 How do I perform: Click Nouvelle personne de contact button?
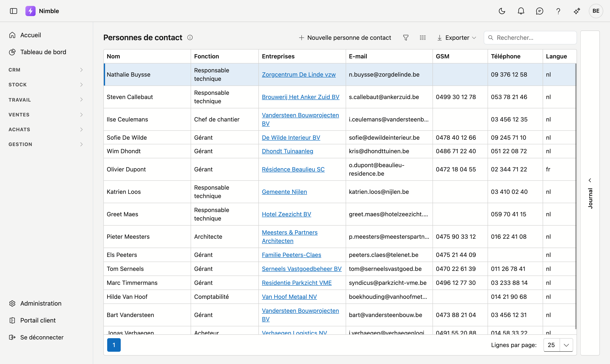tap(345, 37)
